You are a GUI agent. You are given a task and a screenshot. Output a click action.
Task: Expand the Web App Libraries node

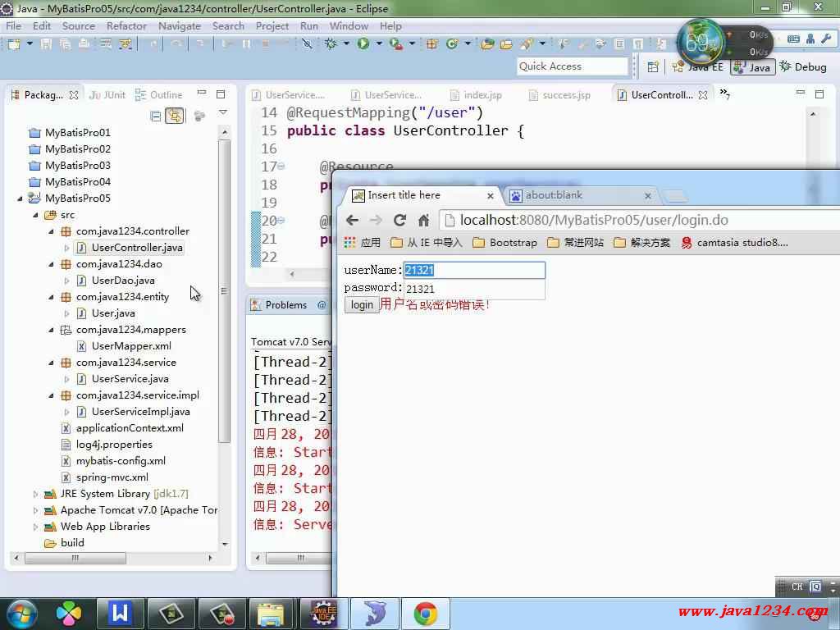[x=35, y=527]
